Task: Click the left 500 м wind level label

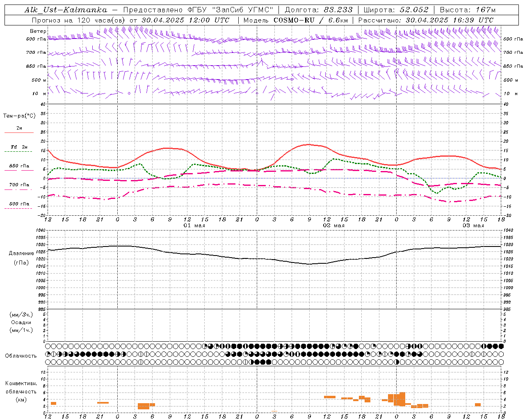Action: (39, 80)
